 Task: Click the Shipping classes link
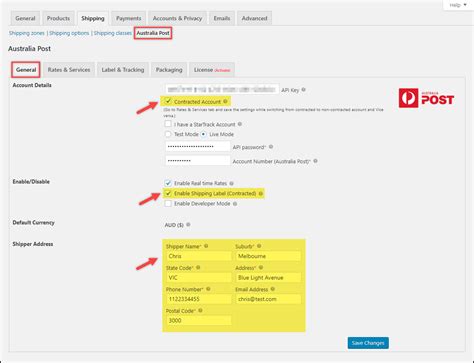[x=113, y=33]
